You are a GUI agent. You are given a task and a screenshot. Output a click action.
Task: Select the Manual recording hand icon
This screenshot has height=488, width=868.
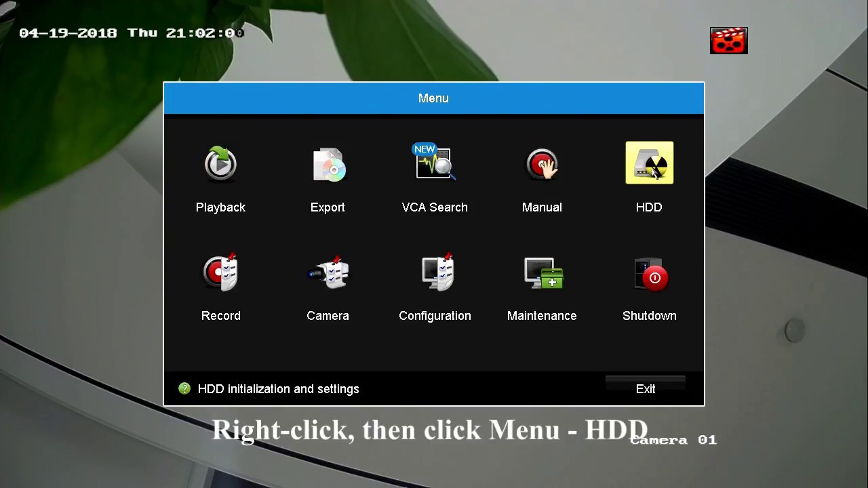click(x=542, y=164)
